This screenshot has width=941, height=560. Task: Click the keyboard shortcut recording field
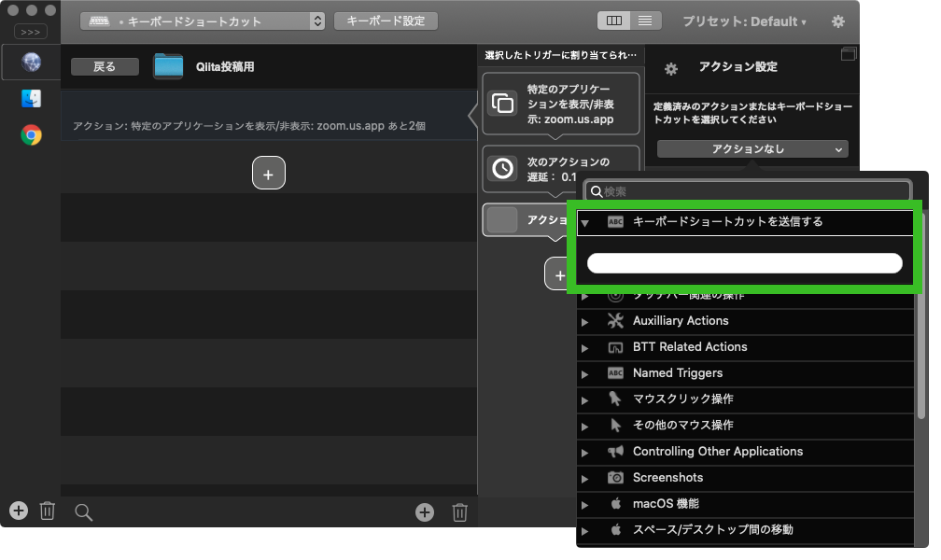(x=745, y=263)
